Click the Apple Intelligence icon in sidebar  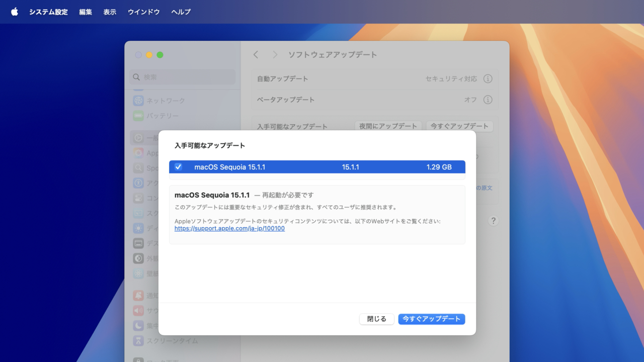138,153
